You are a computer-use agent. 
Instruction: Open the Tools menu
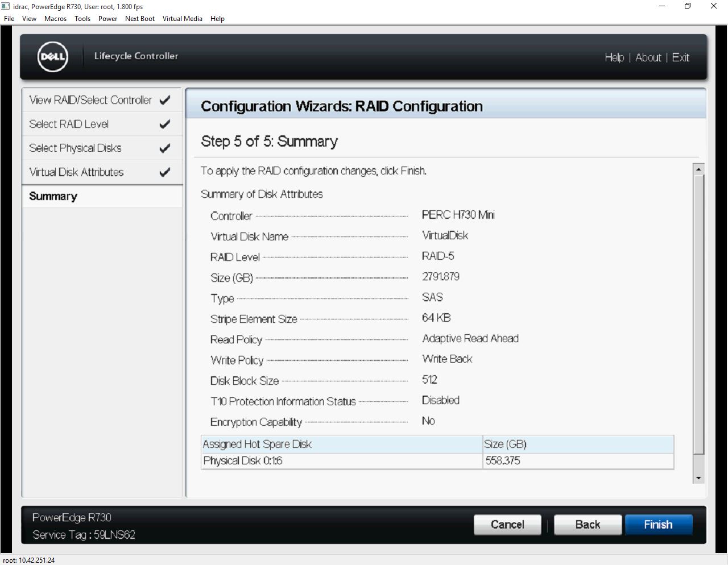pos(82,19)
